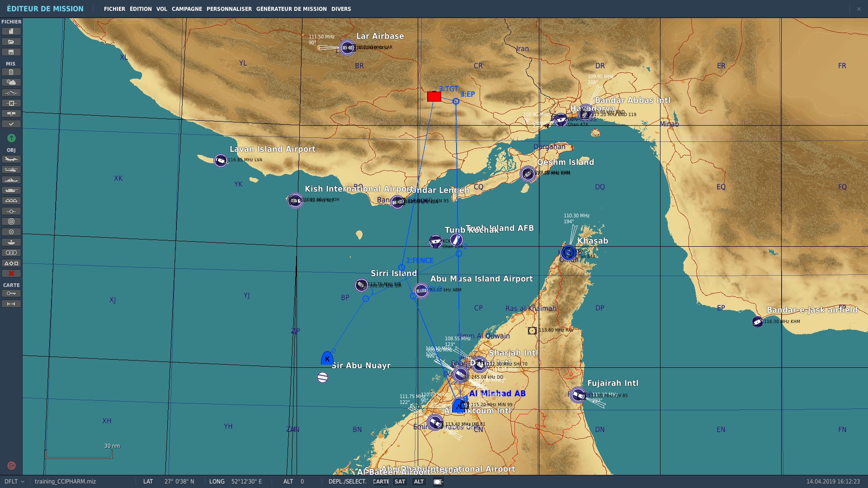Open the PERSONNALISER menu

click(x=229, y=9)
